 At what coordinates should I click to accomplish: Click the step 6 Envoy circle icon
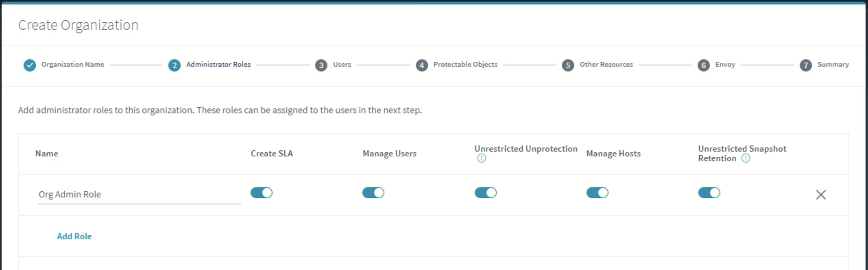704,65
